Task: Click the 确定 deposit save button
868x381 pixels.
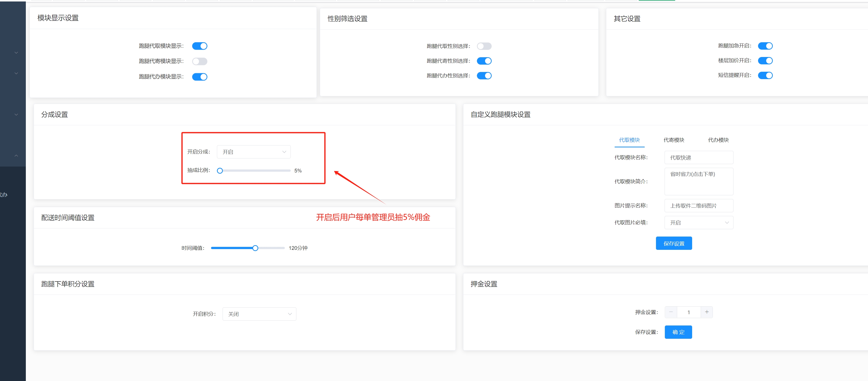Action: pyautogui.click(x=678, y=332)
